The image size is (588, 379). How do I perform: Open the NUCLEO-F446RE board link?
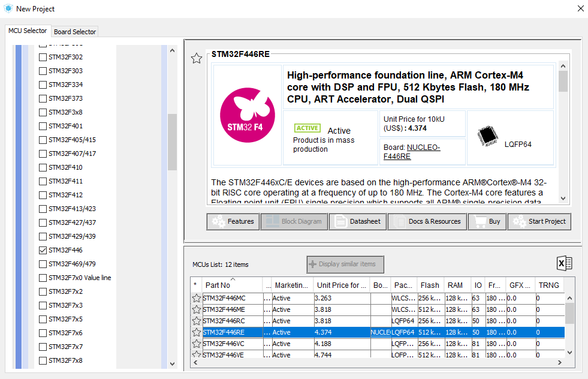412,152
